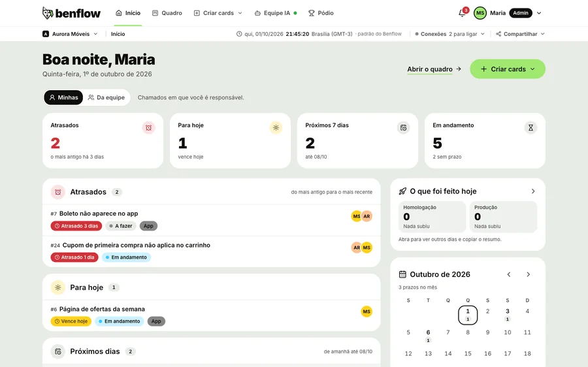Expand Conexões 2 para ligar dropdown
The height and width of the screenshot is (367, 588).
click(x=450, y=34)
